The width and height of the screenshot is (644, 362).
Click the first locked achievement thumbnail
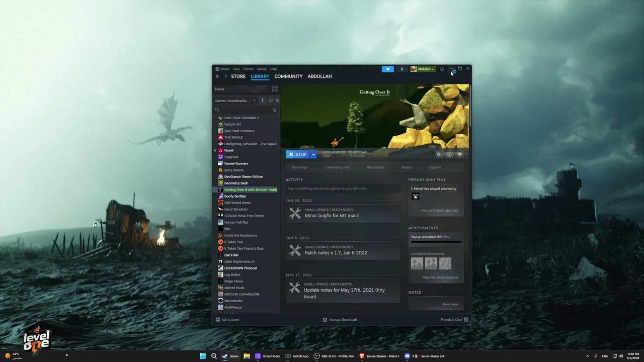point(417,263)
